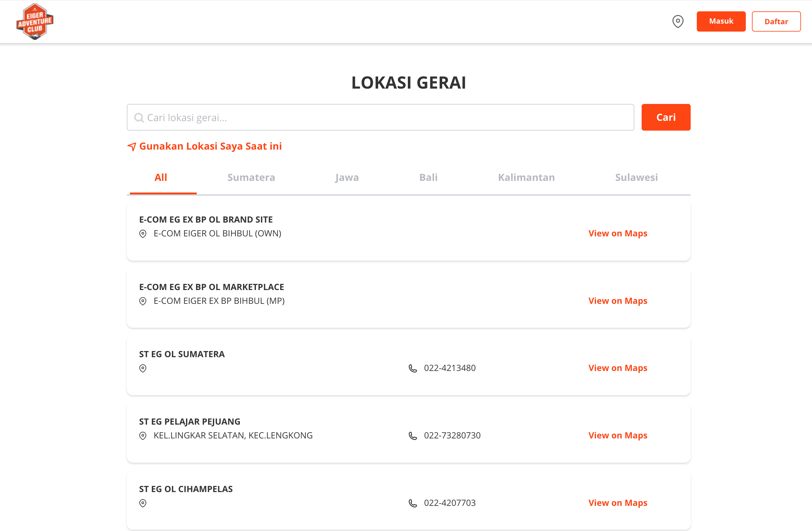812x531 pixels.
Task: Open the Bali store locations tab
Action: [428, 178]
